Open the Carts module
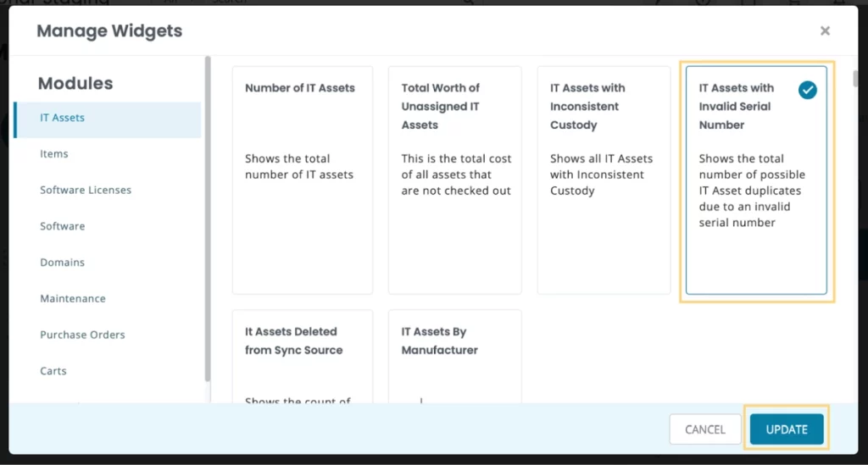 click(53, 371)
